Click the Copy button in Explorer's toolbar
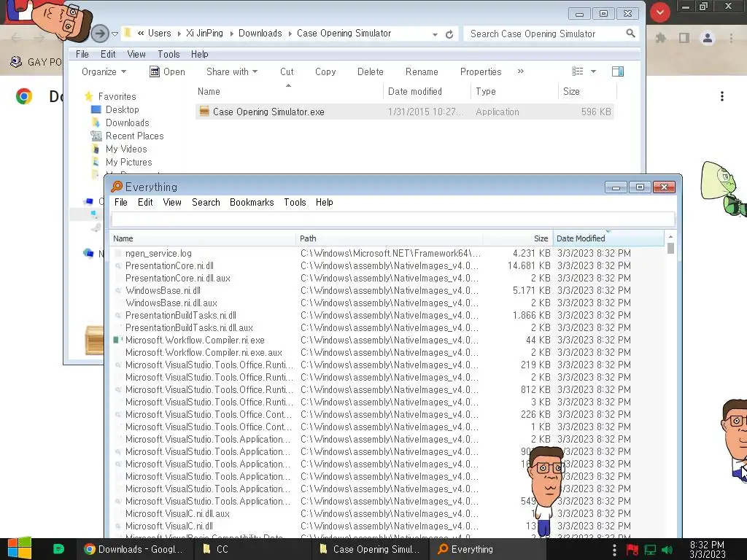Image resolution: width=747 pixels, height=560 pixels. pyautogui.click(x=325, y=71)
